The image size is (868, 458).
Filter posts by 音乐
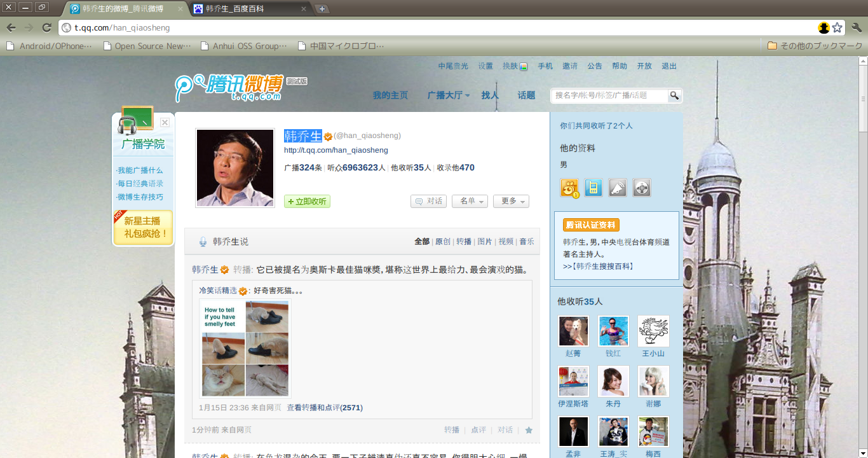coord(527,242)
